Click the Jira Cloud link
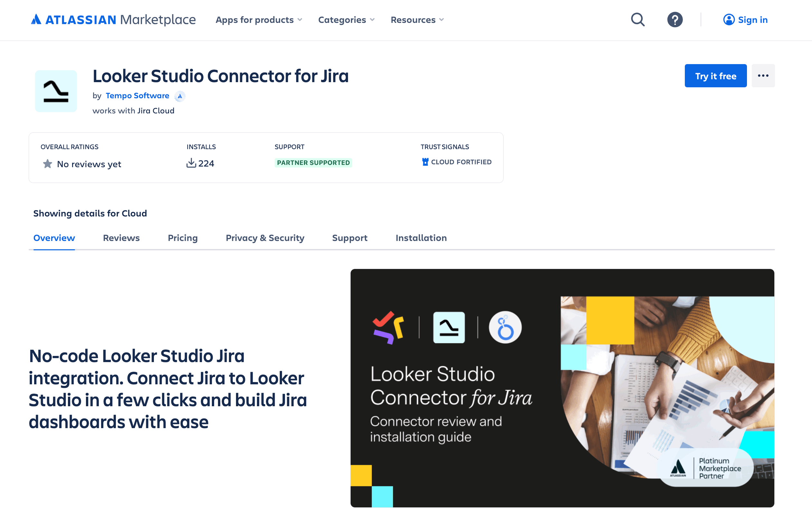 pos(156,110)
